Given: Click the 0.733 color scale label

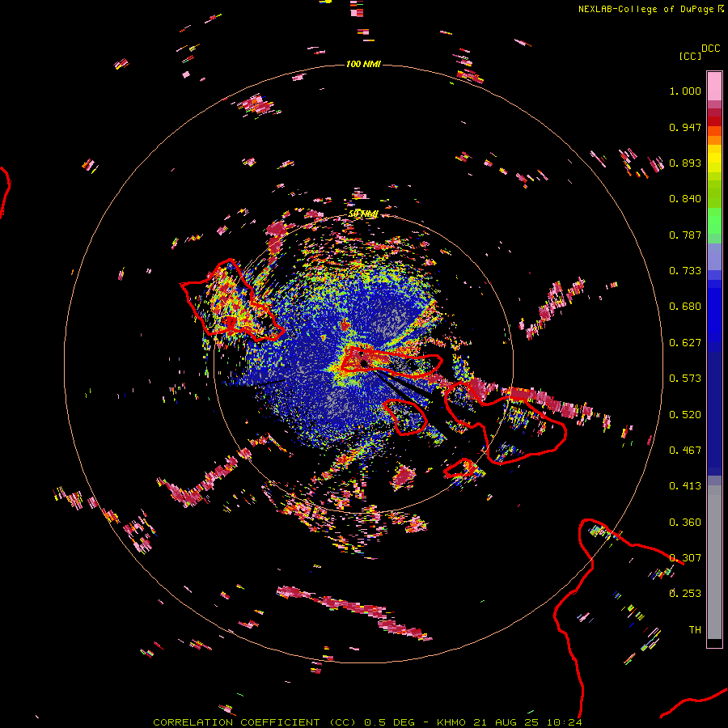Looking at the screenshot, I should [685, 271].
